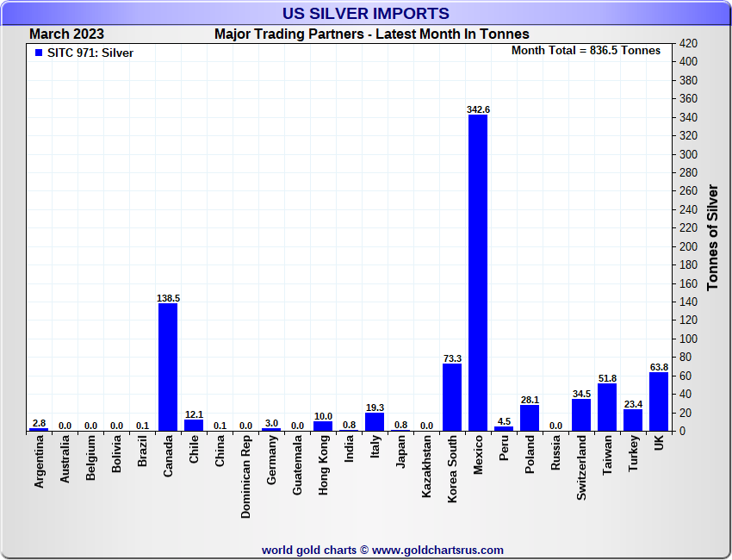The image size is (732, 560).
Task: Click the blue SITC 971 Silver legend swatch
Action: pos(38,53)
